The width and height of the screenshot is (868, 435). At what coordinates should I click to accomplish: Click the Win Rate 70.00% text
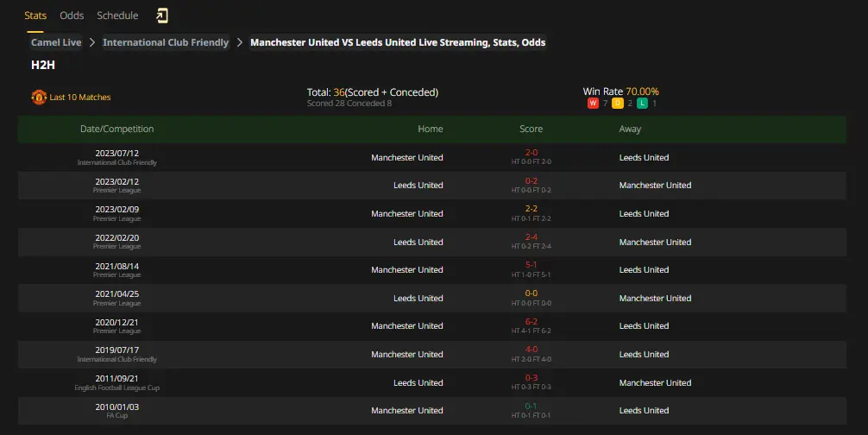620,91
